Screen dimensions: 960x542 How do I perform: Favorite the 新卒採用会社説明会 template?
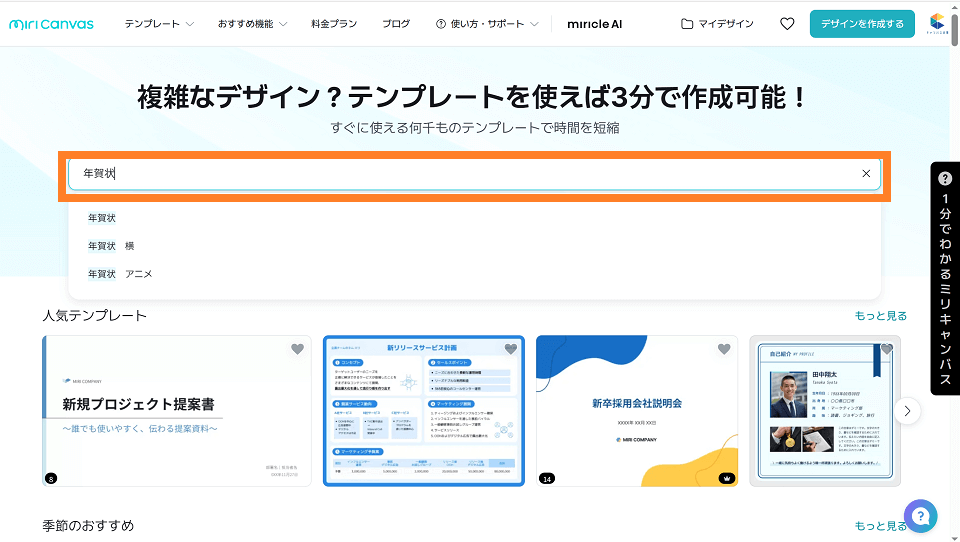(x=724, y=349)
